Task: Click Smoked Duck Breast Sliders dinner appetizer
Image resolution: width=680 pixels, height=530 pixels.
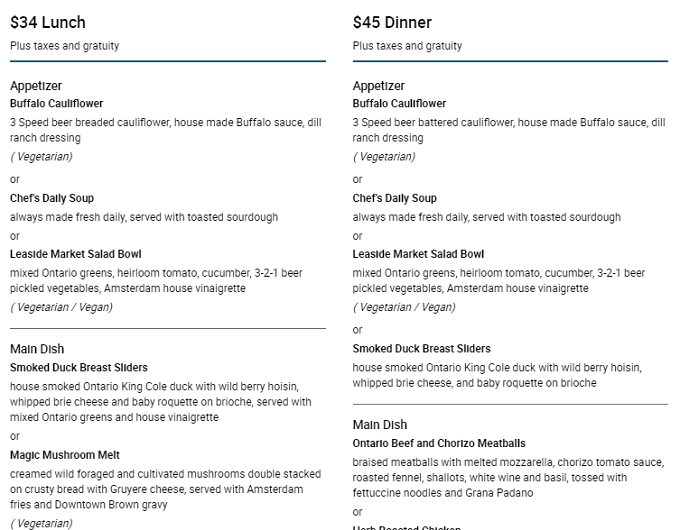Action: pyautogui.click(x=422, y=349)
